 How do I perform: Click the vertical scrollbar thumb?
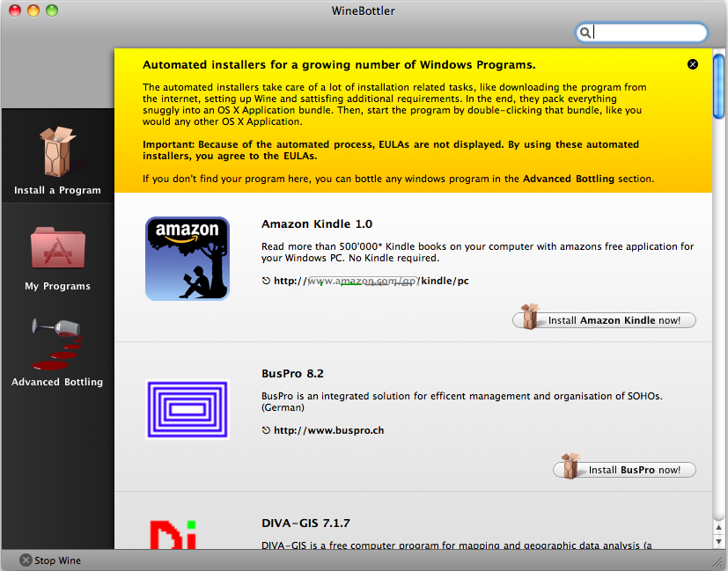click(x=719, y=84)
